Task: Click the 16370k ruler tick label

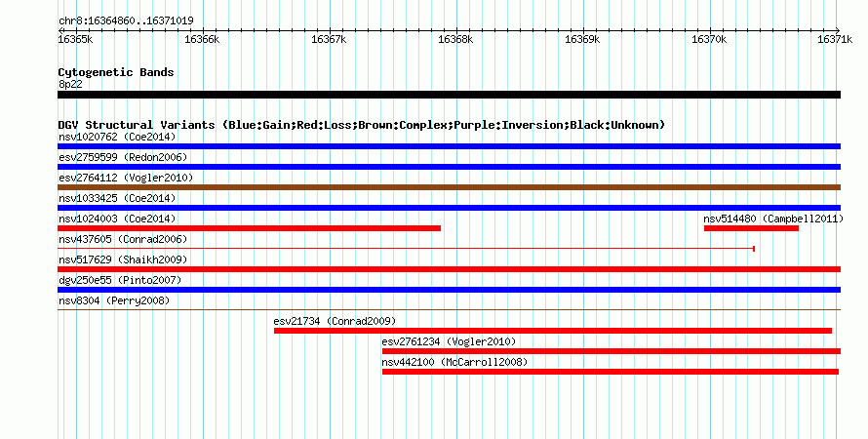Action: tap(709, 39)
